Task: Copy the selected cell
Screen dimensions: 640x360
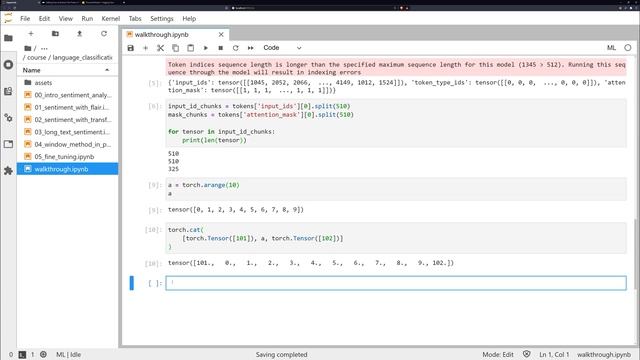Action: click(x=176, y=48)
